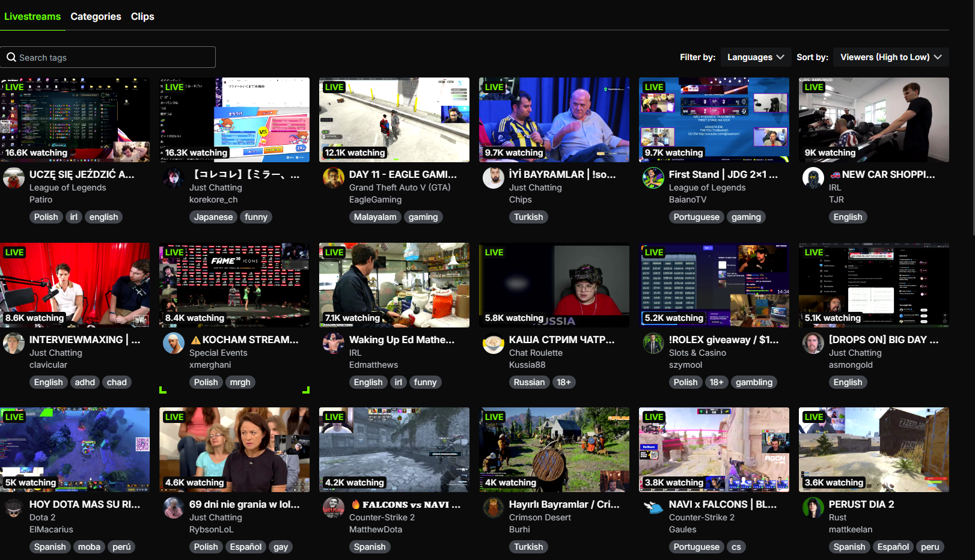The width and height of the screenshot is (975, 560).
Task: Open the Languages filter dropdown
Action: click(x=756, y=57)
